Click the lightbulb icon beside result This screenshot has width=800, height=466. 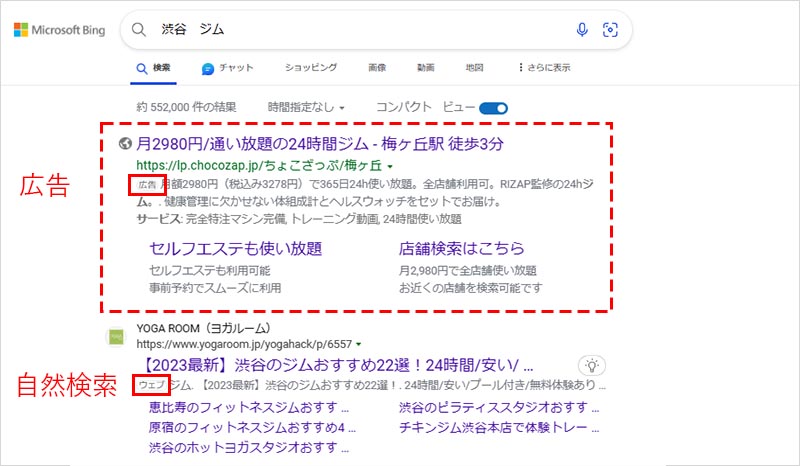point(592,365)
